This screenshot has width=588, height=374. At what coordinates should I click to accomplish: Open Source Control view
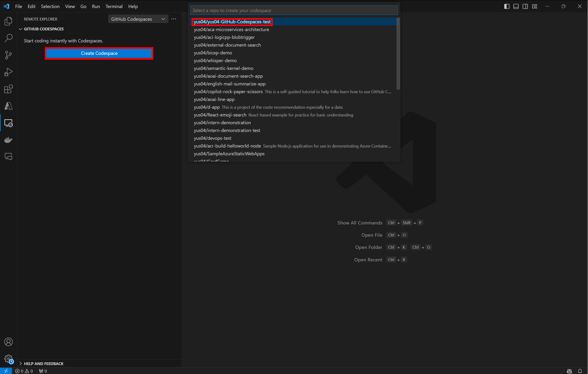(8, 55)
